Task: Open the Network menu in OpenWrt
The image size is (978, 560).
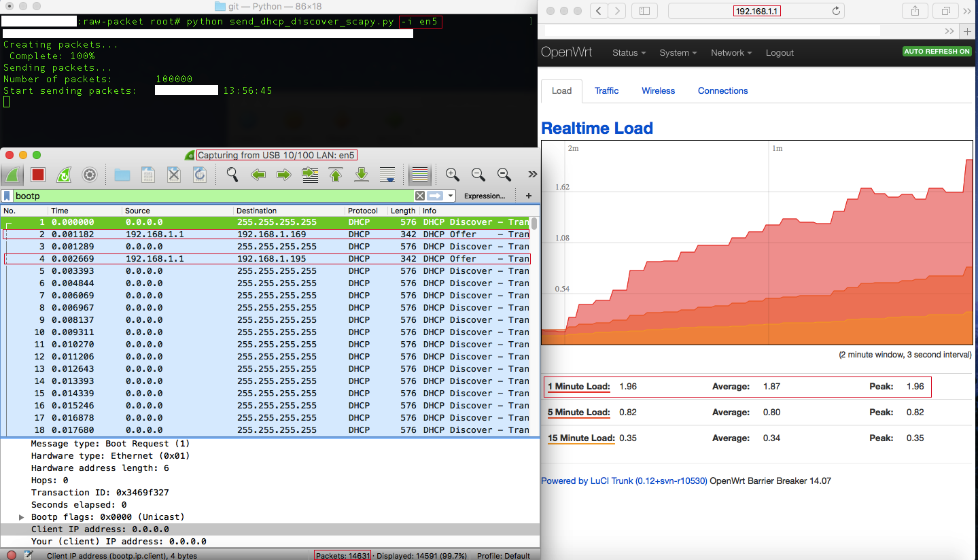Action: pyautogui.click(x=730, y=52)
